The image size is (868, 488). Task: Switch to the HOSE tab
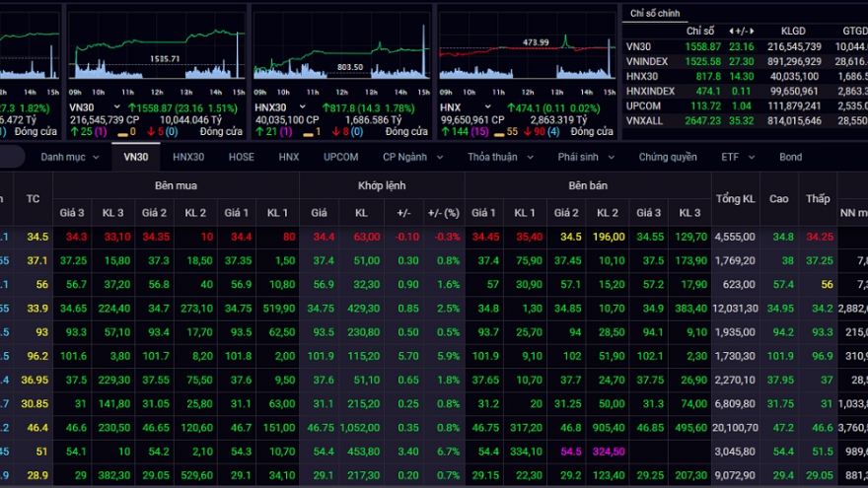pyautogui.click(x=241, y=157)
